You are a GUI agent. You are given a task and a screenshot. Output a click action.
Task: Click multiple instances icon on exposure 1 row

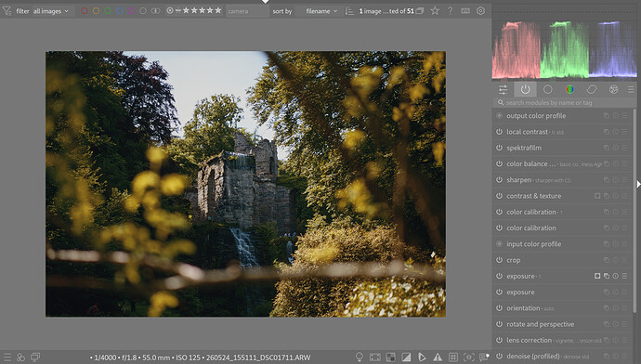click(607, 276)
